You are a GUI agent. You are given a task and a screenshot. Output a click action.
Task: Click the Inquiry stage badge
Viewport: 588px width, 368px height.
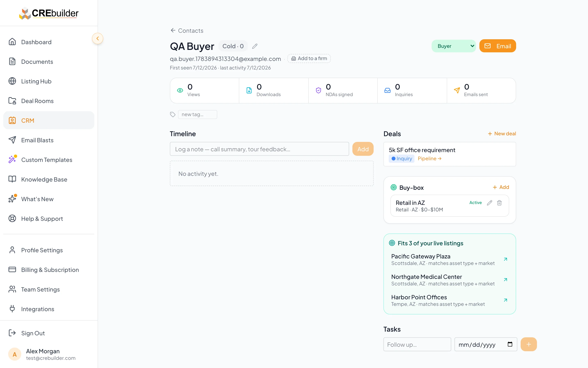402,158
